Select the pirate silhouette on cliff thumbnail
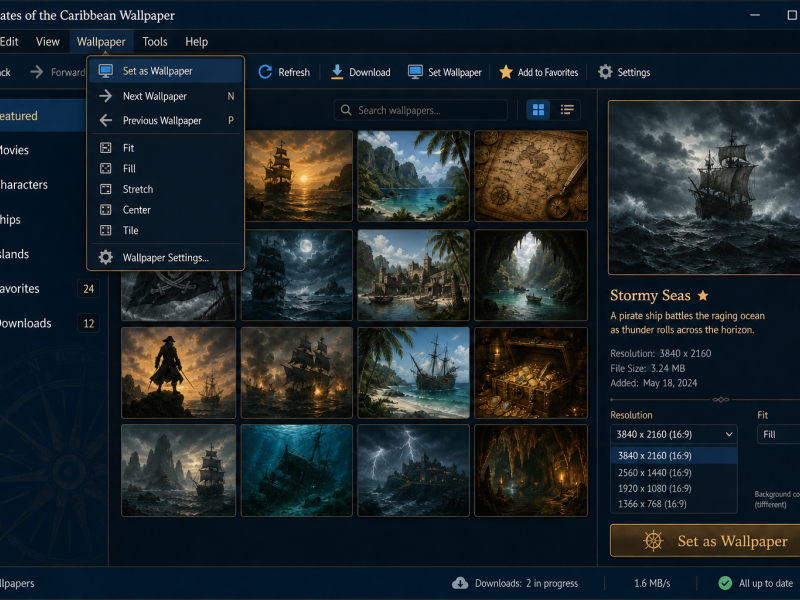Viewport: 800px width, 600px height. (179, 373)
